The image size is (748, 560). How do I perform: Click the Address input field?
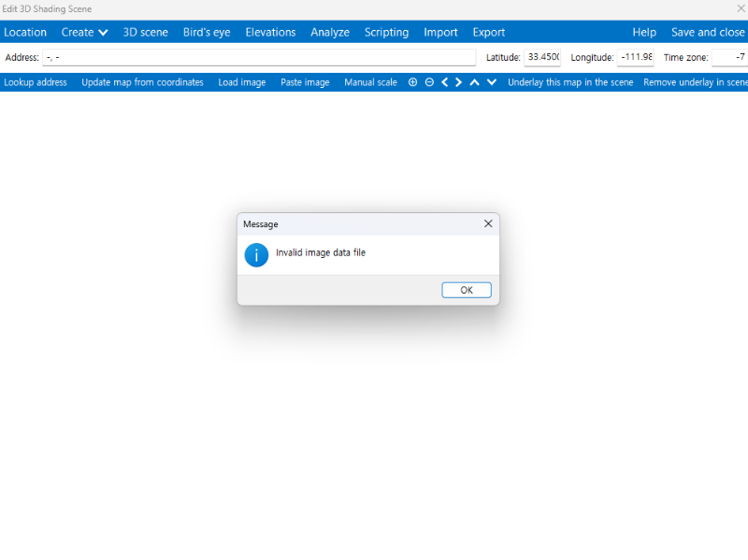(x=259, y=57)
